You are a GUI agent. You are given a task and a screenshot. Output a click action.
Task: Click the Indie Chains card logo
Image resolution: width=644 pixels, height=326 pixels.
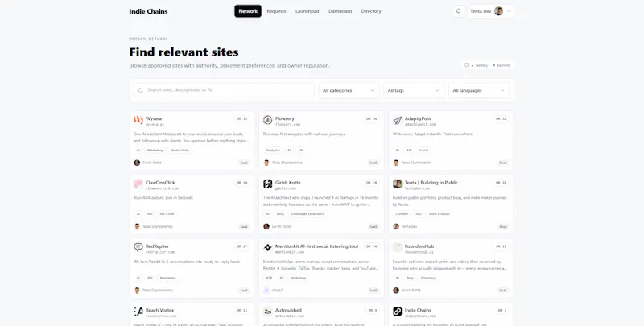tap(397, 312)
